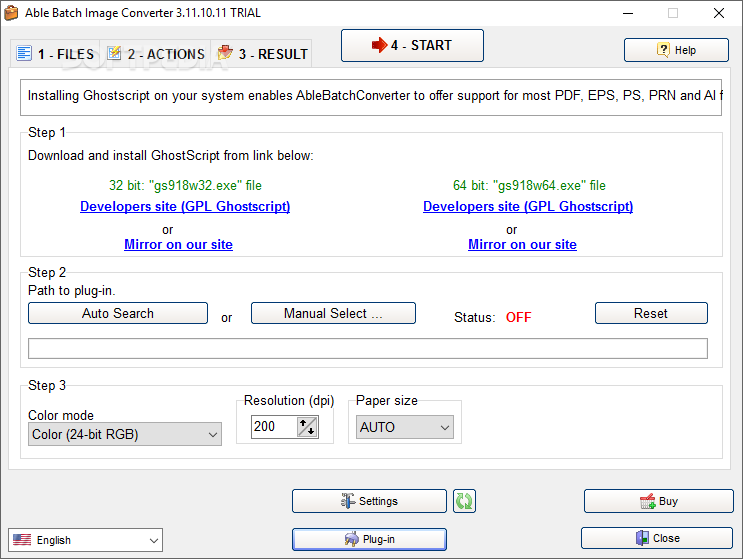Click the Ghostscript installation info text box
The height and width of the screenshot is (559, 743).
click(x=371, y=98)
